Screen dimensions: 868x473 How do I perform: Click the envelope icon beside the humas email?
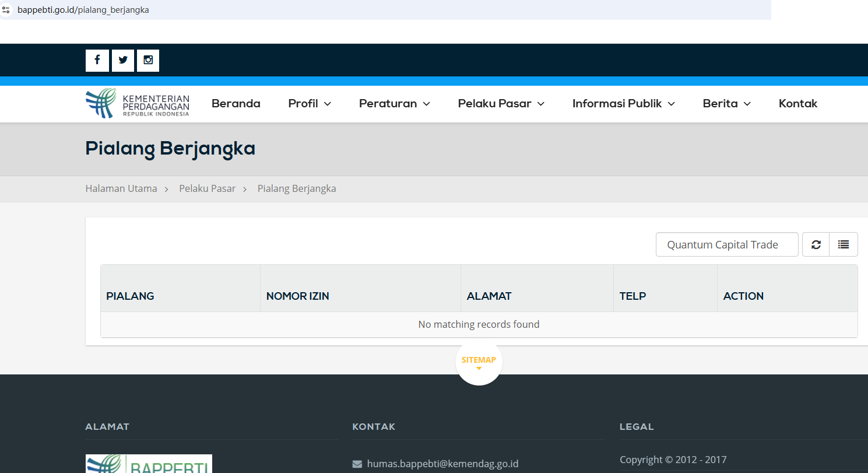click(x=357, y=464)
